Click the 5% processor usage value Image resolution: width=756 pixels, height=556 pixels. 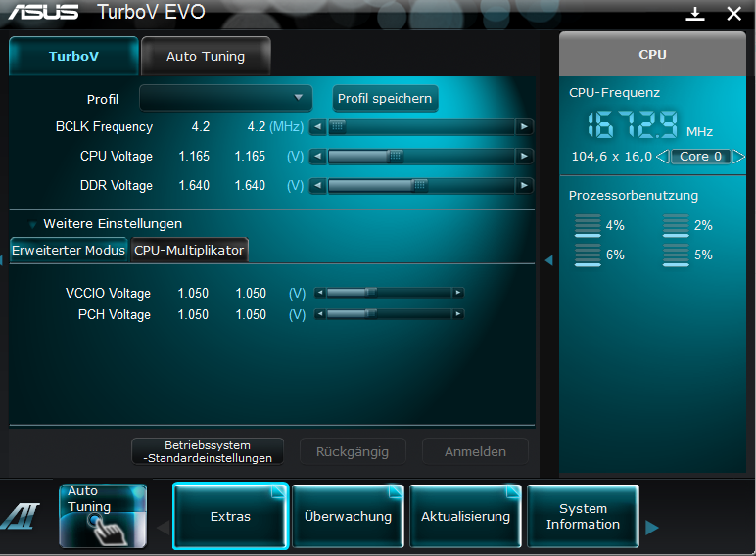coord(703,255)
